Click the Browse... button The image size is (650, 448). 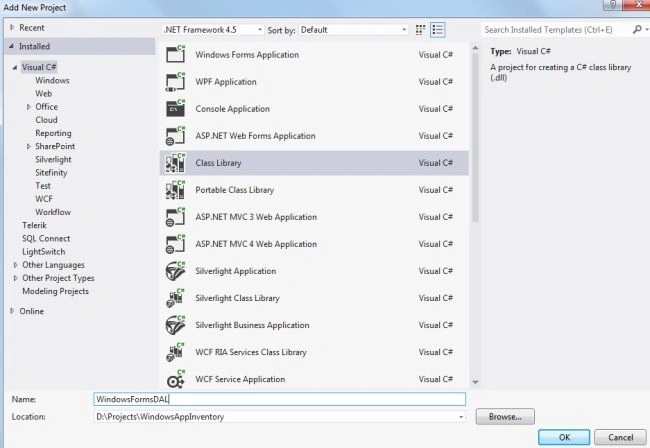pyautogui.click(x=505, y=417)
